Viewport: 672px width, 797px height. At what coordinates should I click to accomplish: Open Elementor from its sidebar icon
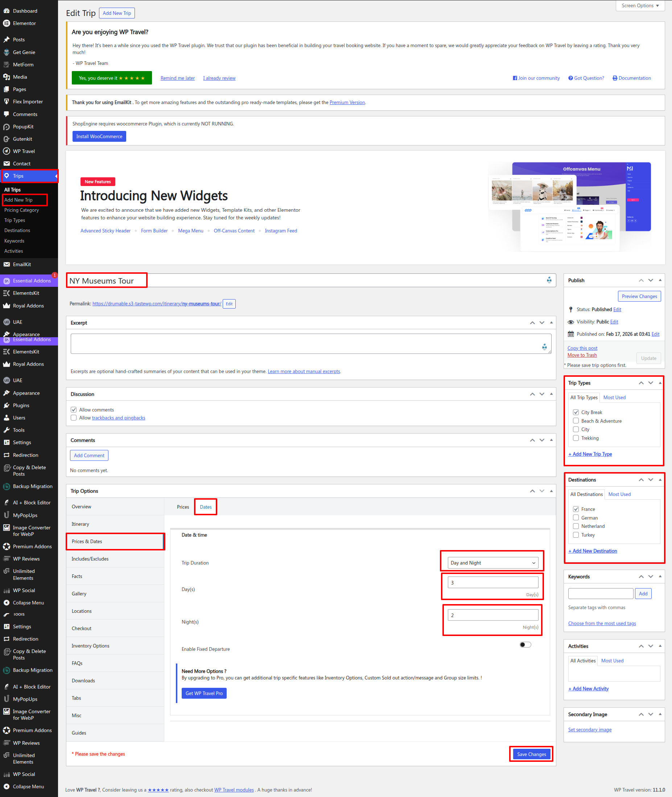7,23
